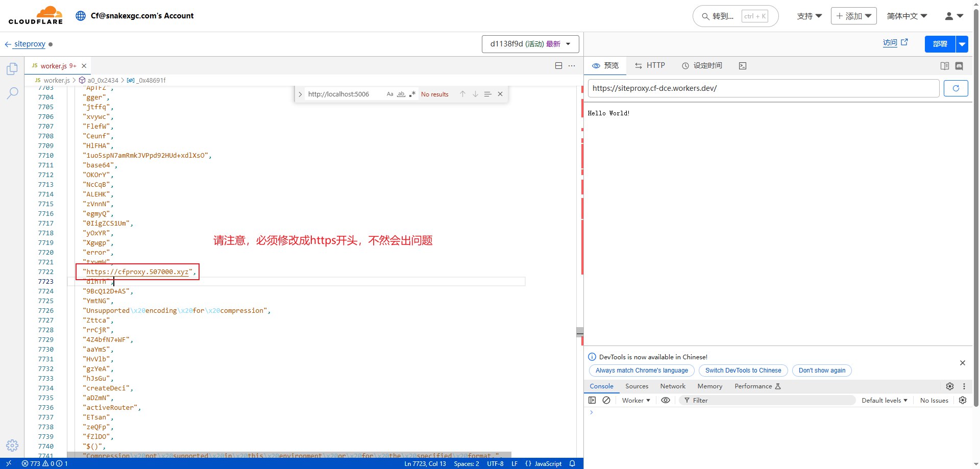
Task: Open the 添加 add dropdown
Action: pos(854,16)
